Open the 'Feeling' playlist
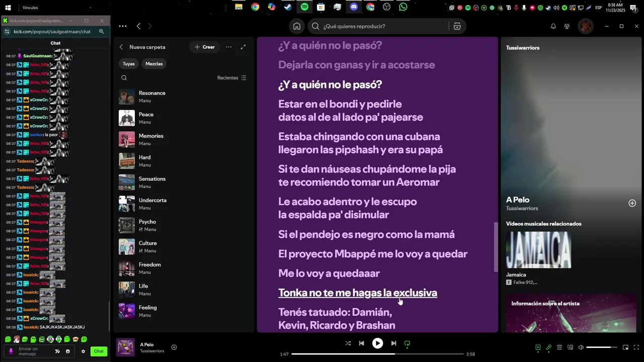 click(184, 311)
